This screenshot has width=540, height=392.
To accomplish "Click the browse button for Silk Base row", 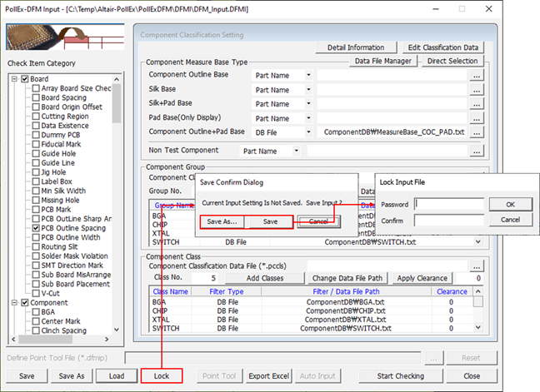I will [x=477, y=90].
